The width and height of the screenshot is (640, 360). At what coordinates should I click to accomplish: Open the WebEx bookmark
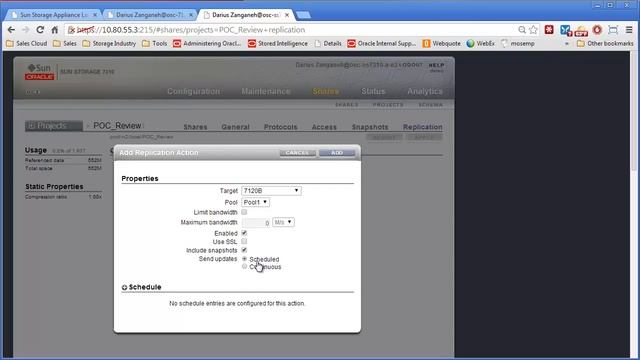(480, 43)
